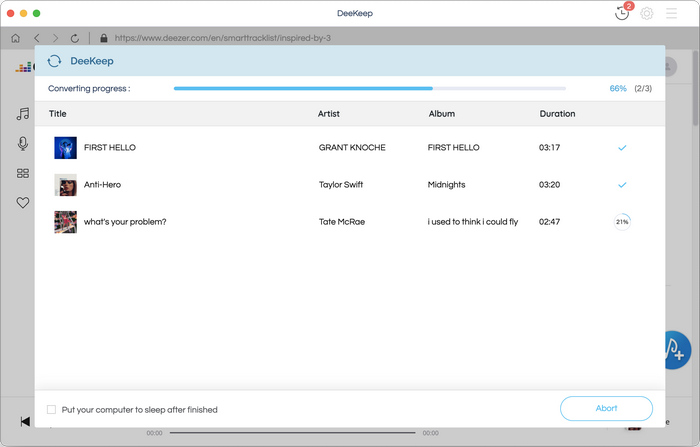Click artist name GRANT KNOCHE
Viewport: 700px width, 447px height.
pyautogui.click(x=352, y=147)
